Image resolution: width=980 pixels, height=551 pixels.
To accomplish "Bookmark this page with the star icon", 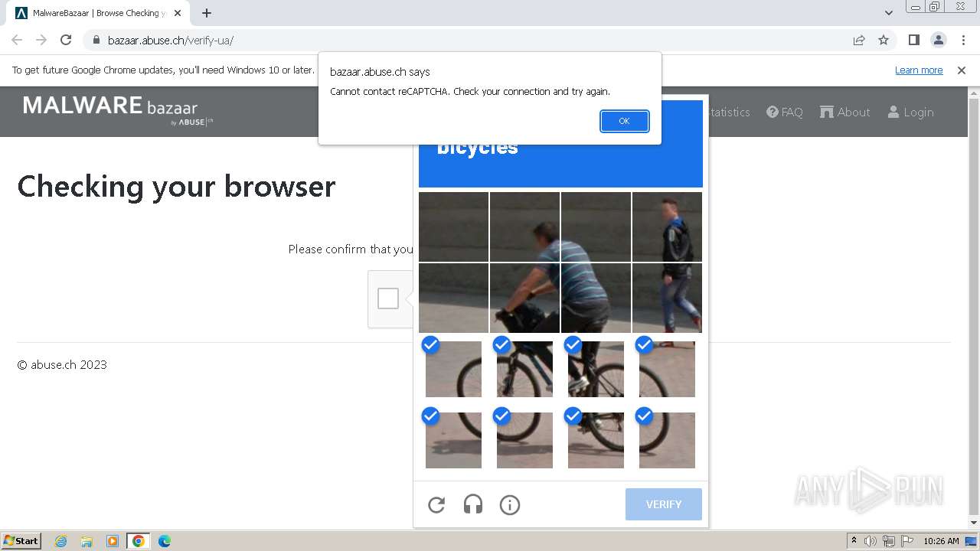I will point(884,40).
